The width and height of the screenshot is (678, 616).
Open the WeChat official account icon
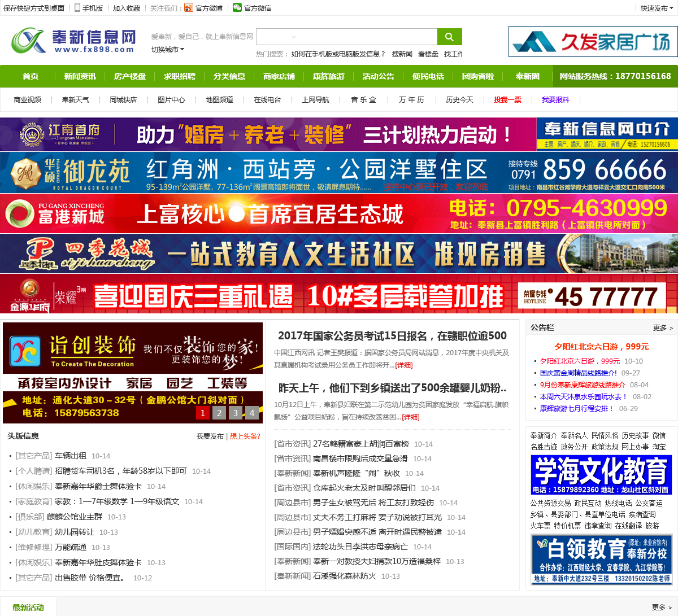coord(237,8)
